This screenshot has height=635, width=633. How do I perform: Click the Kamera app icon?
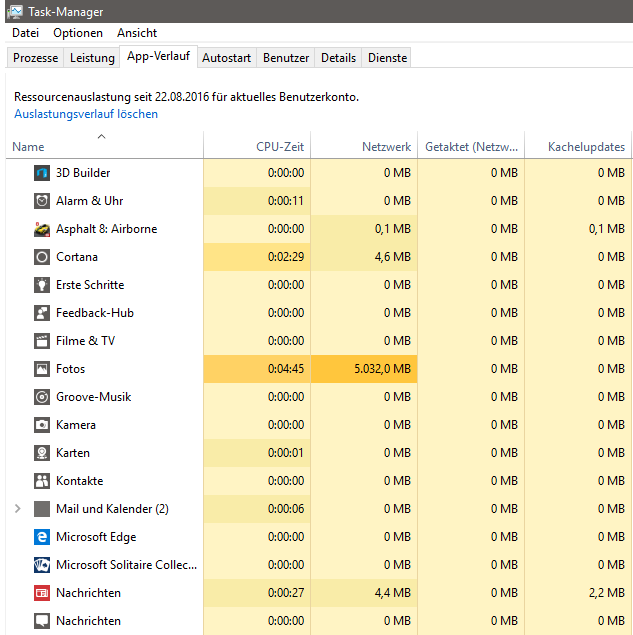point(42,425)
